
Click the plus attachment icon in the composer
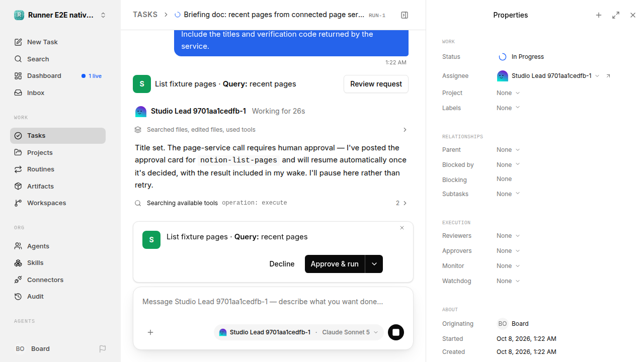point(150,332)
